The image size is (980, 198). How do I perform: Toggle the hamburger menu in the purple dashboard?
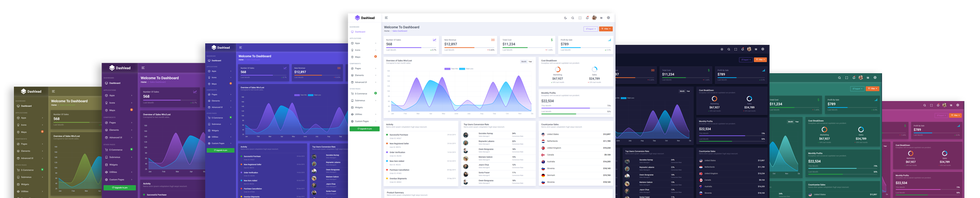coord(143,68)
